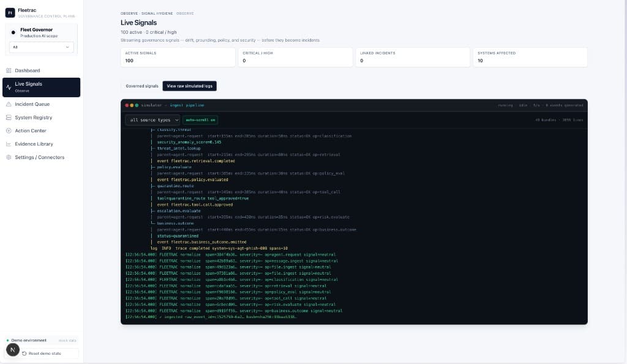This screenshot has width=627, height=364.
Task: Click the Systems Affected card showing 10
Action: pyautogui.click(x=530, y=57)
